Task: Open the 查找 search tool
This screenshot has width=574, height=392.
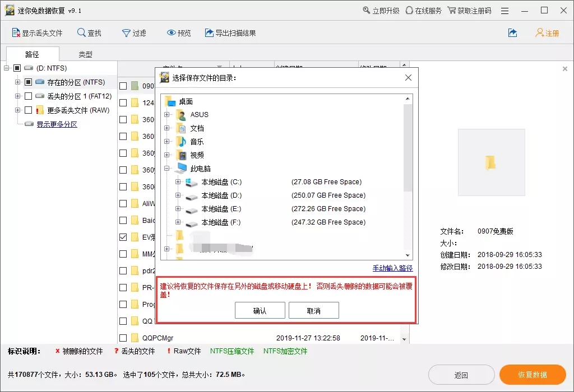Action: point(82,33)
